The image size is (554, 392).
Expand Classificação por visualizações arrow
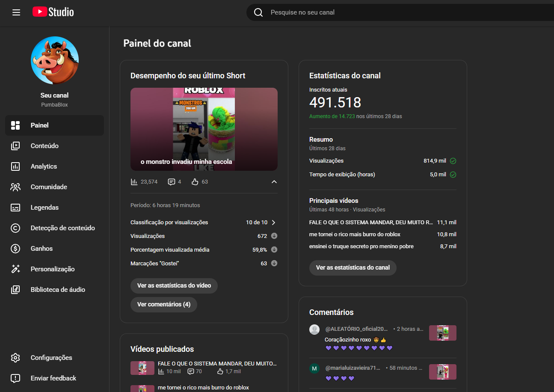tap(274, 223)
